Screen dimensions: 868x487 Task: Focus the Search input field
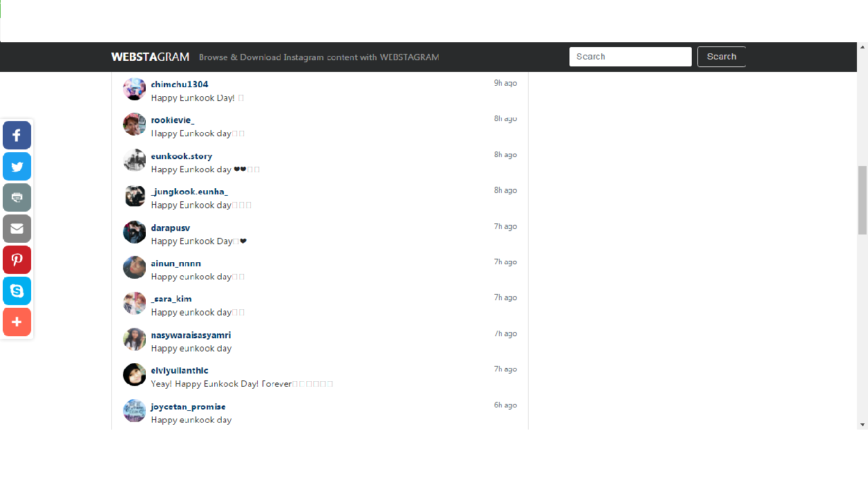point(630,57)
